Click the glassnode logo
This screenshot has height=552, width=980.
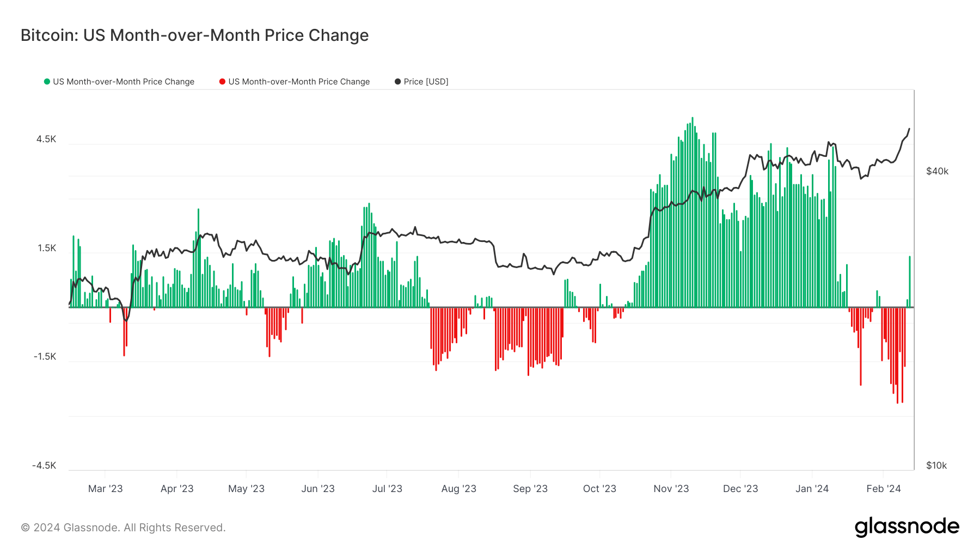[906, 527]
